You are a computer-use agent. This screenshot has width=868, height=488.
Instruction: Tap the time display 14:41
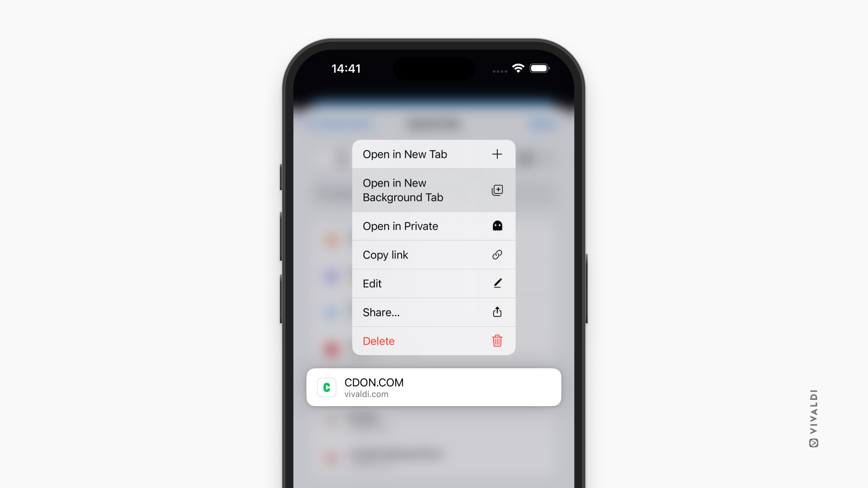tap(346, 68)
